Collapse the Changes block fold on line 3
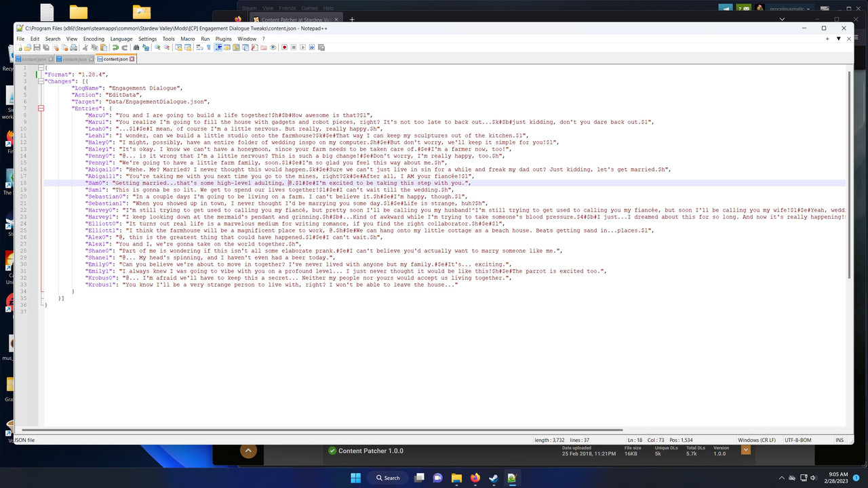Viewport: 868px width, 488px height. (x=40, y=81)
